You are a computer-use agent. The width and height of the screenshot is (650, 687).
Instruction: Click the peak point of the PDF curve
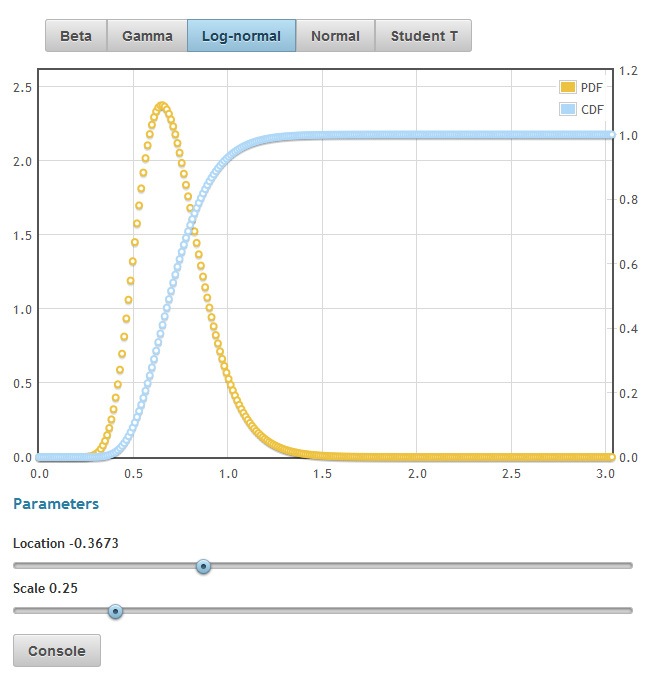161,106
